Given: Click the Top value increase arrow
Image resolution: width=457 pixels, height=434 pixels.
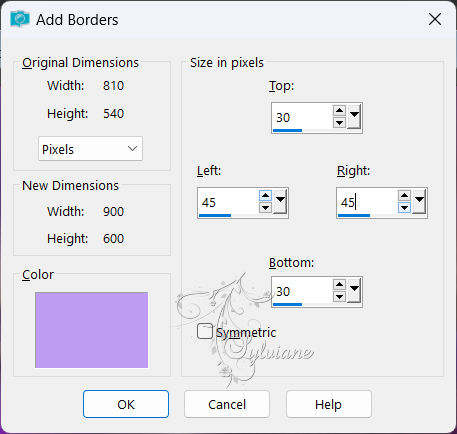Looking at the screenshot, I should pyautogui.click(x=339, y=111).
